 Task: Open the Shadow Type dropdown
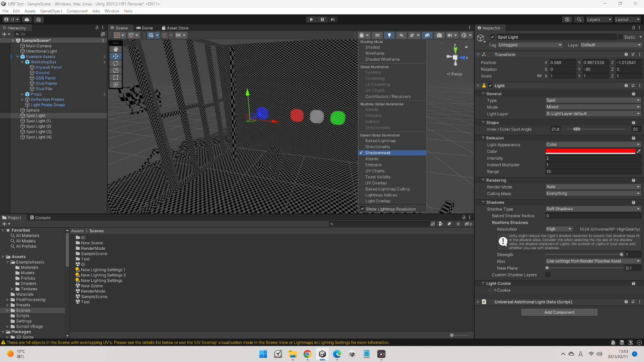click(x=593, y=209)
